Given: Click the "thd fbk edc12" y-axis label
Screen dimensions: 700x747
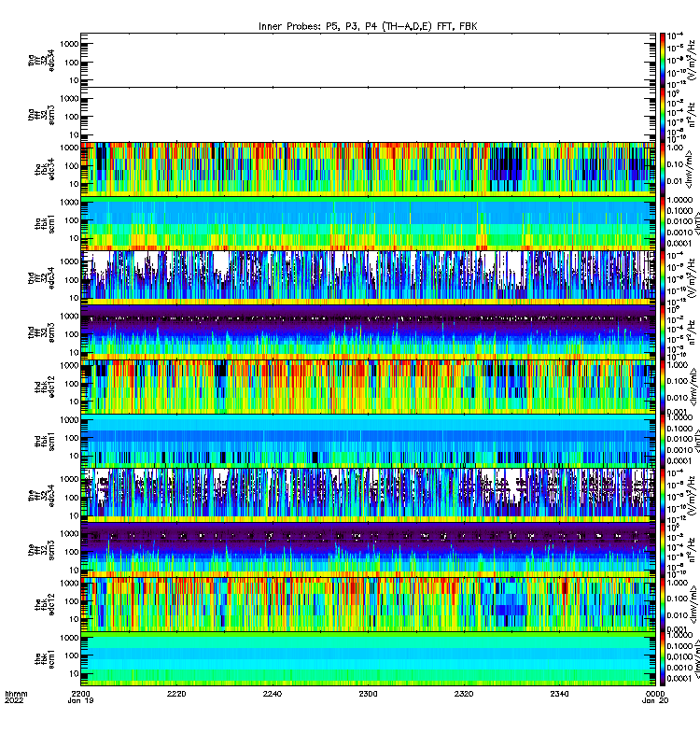Looking at the screenshot, I should 45,387.
